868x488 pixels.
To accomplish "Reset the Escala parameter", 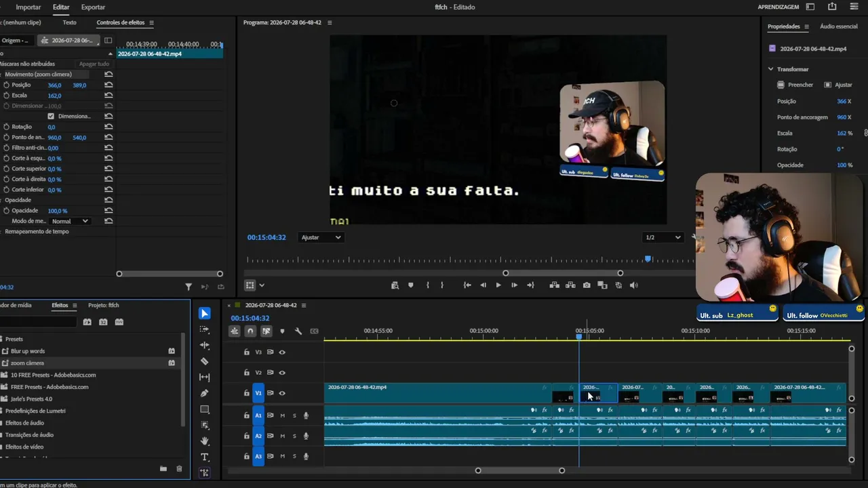I will click(108, 96).
